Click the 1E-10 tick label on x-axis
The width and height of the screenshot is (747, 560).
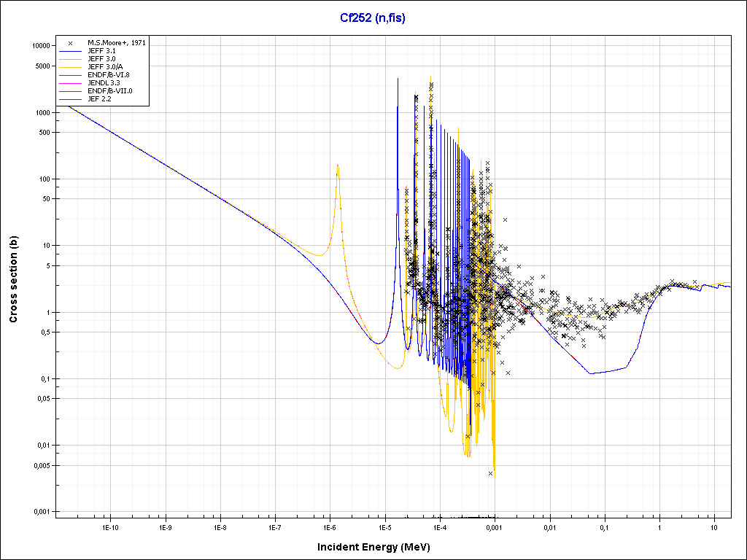(x=109, y=526)
